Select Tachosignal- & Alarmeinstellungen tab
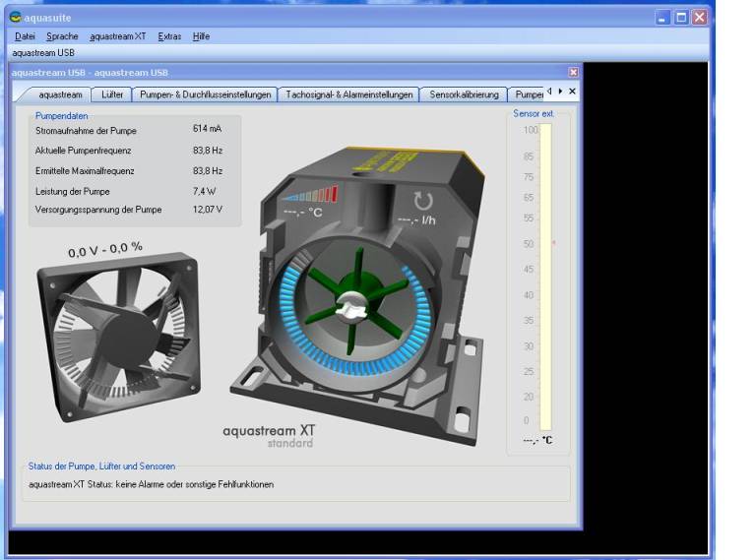 click(x=348, y=94)
